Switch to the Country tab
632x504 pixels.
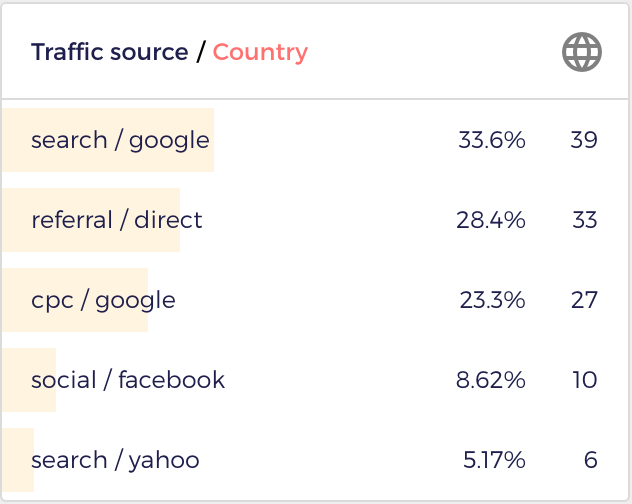pos(260,53)
